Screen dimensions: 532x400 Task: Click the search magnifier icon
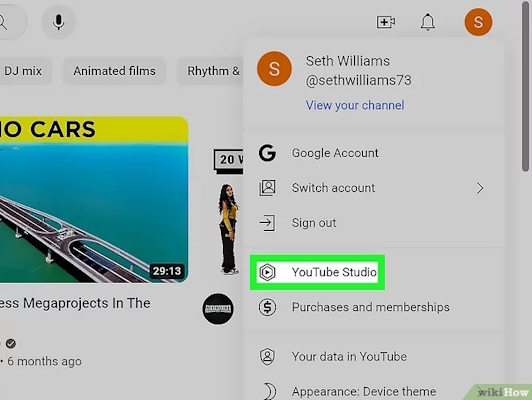pyautogui.click(x=3, y=22)
